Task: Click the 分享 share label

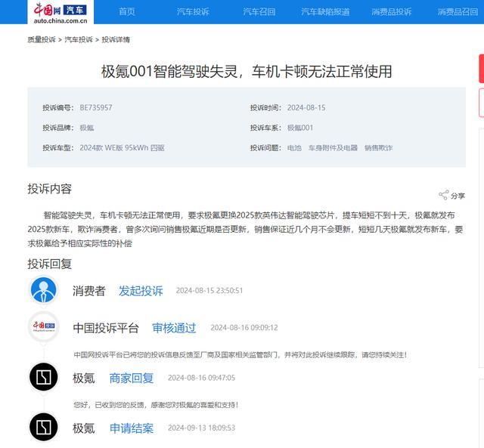Action: click(458, 196)
